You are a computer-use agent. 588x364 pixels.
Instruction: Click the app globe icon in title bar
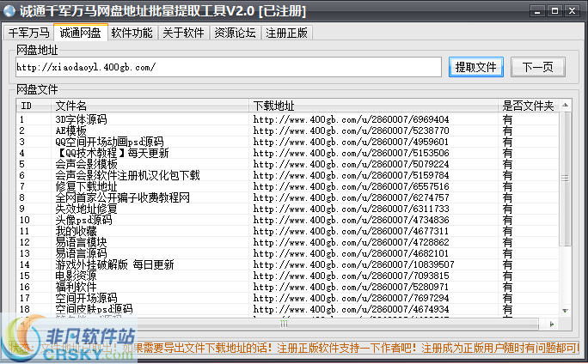tap(9, 11)
